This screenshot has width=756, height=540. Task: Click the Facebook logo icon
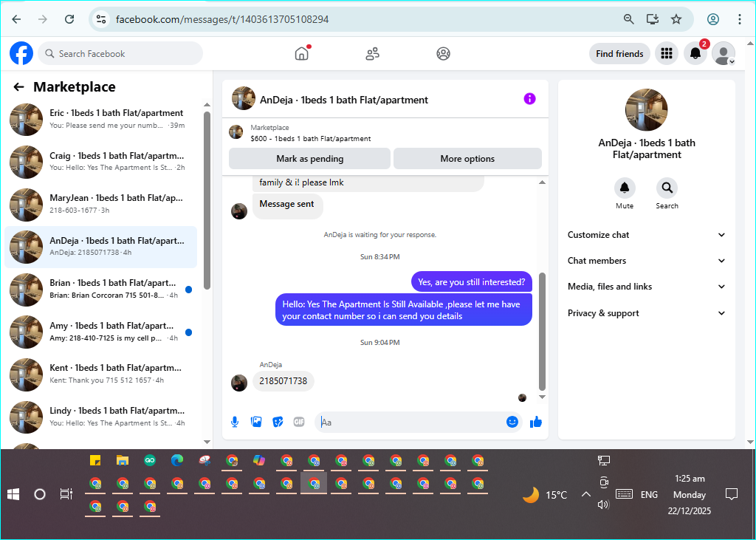pyautogui.click(x=21, y=54)
